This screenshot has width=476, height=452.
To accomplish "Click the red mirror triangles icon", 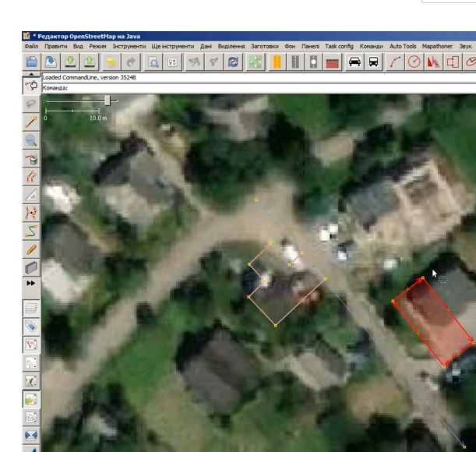I will click(433, 62).
